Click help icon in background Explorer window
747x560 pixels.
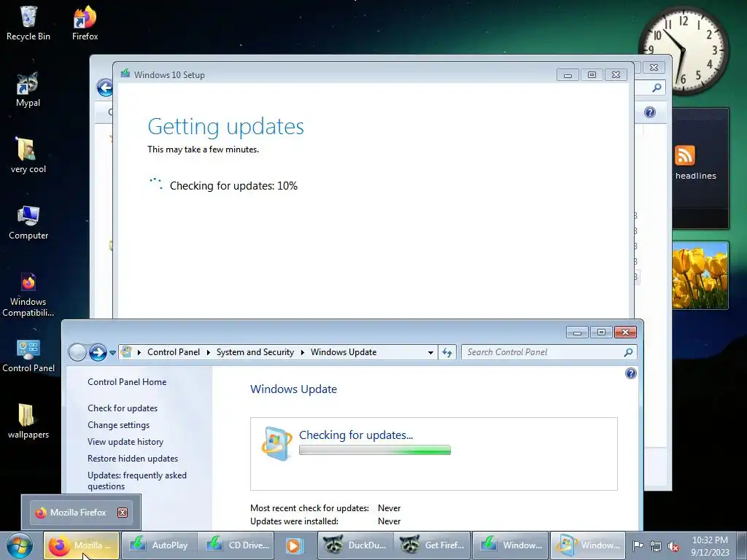650,112
